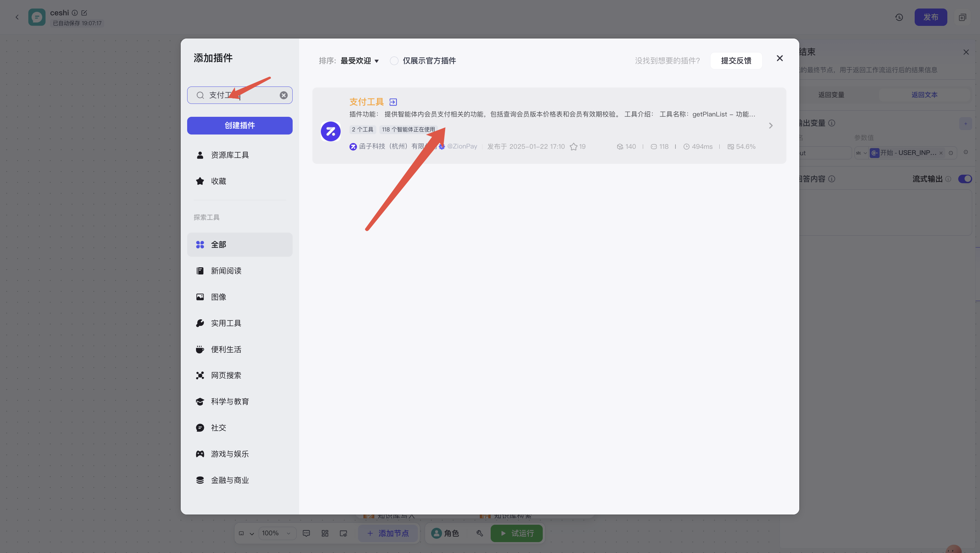Select the 新闻阅读 category

(240, 271)
